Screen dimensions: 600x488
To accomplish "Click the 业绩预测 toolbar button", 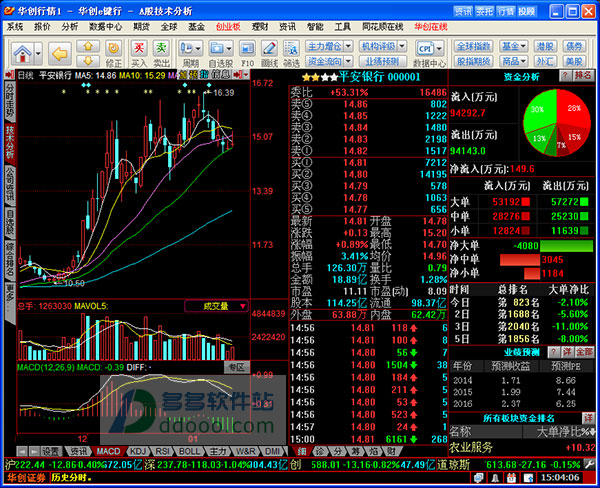I will (x=382, y=61).
